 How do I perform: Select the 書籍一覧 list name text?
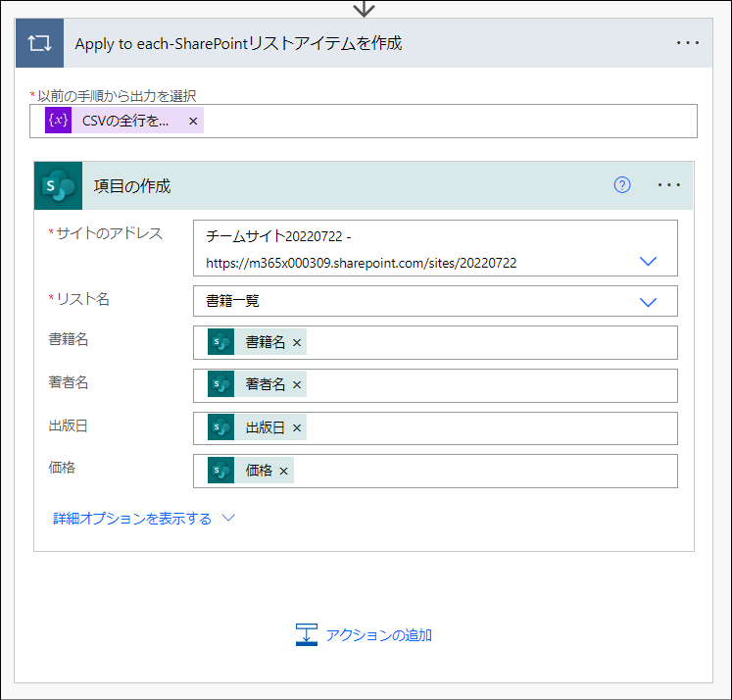click(232, 301)
